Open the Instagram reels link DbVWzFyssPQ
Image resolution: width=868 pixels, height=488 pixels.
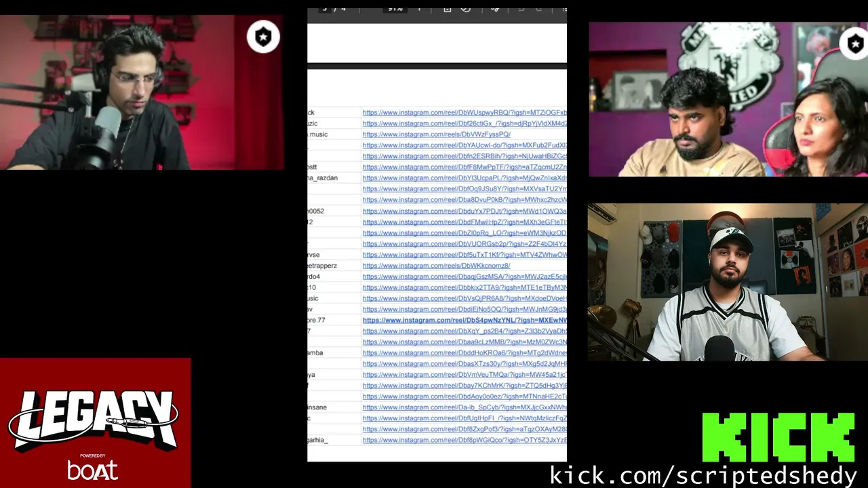[x=437, y=134]
